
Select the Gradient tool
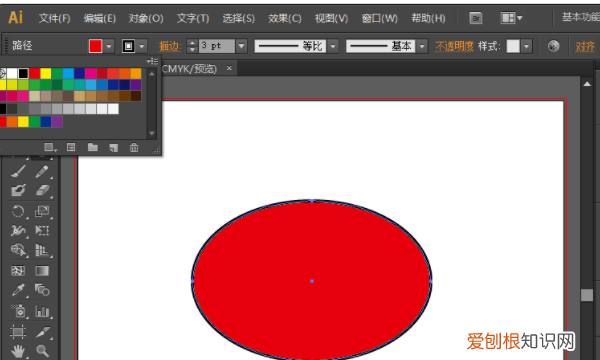[42, 271]
